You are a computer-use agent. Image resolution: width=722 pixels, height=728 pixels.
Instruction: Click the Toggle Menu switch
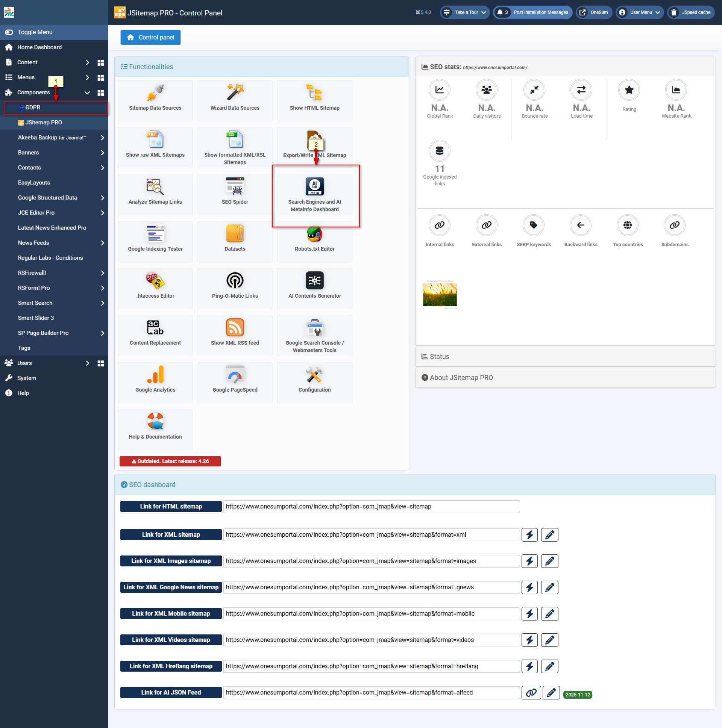(x=9, y=32)
